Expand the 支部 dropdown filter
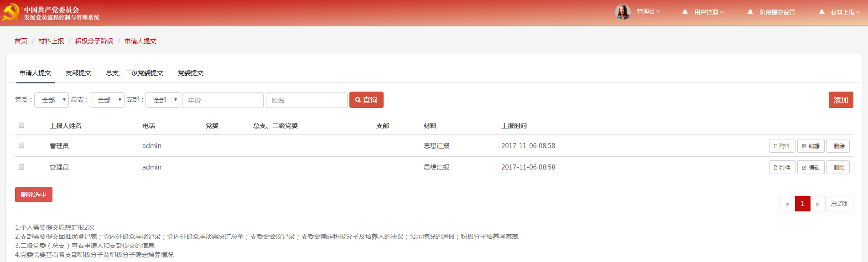 [163, 100]
